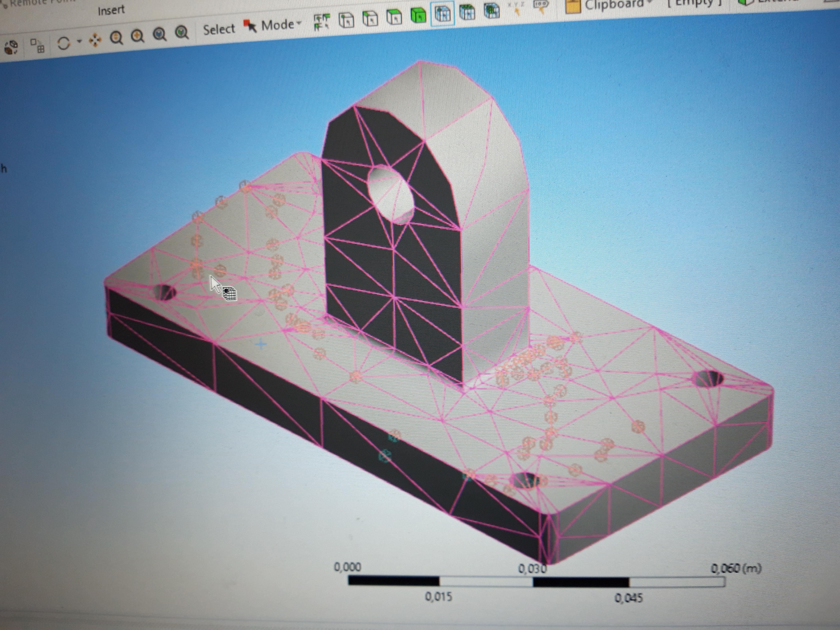Click the 0,015 ruler label
The height and width of the screenshot is (630, 840).
tap(439, 597)
